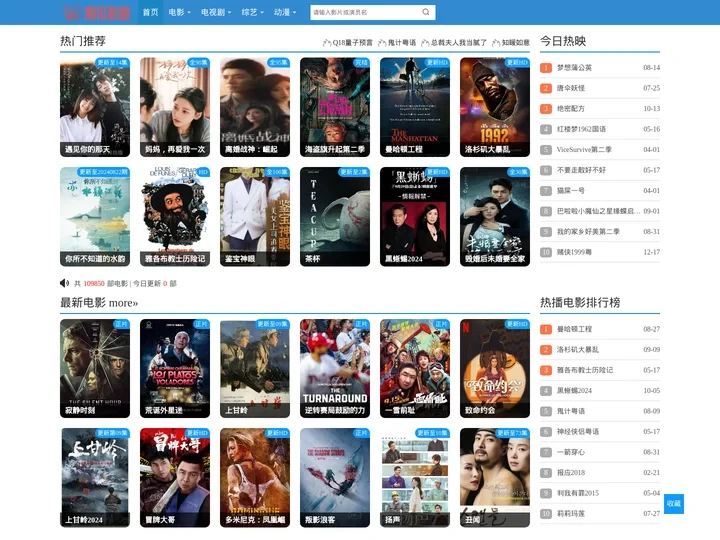Open the 遇见你的那天 poster
The height and width of the screenshot is (540, 720).
[95, 107]
